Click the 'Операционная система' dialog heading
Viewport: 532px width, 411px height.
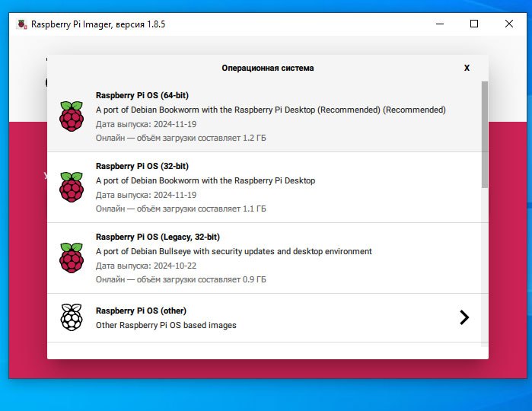click(268, 68)
